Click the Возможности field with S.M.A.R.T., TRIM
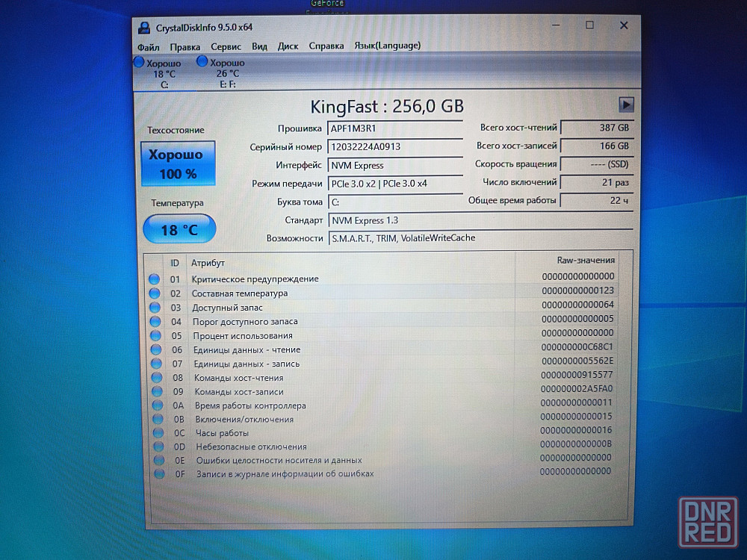This screenshot has height=560, width=747. 480,238
